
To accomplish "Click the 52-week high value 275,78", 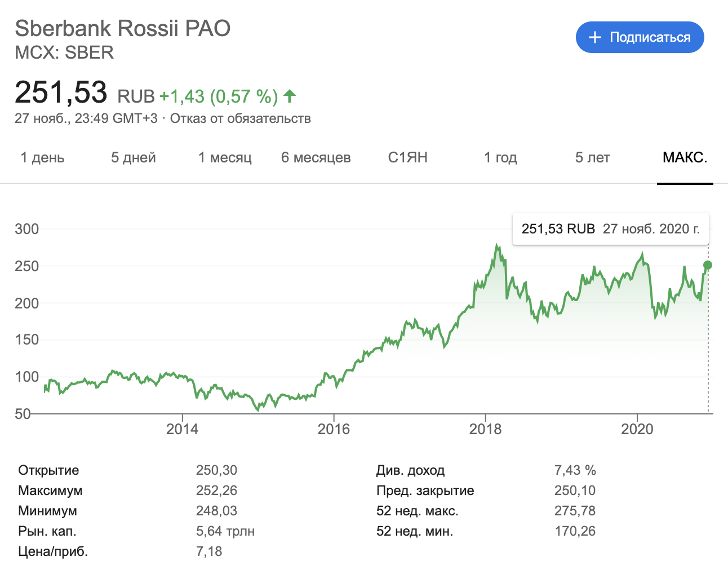I will coord(575,511).
